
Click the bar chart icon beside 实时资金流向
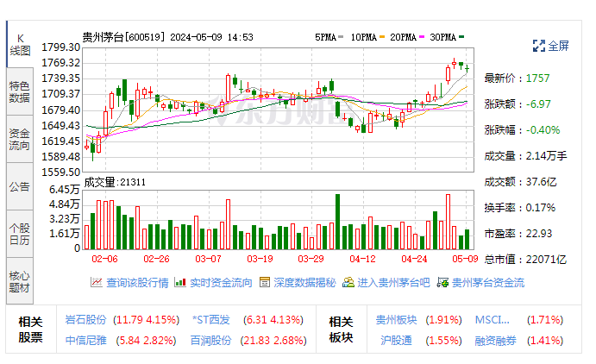point(181,282)
